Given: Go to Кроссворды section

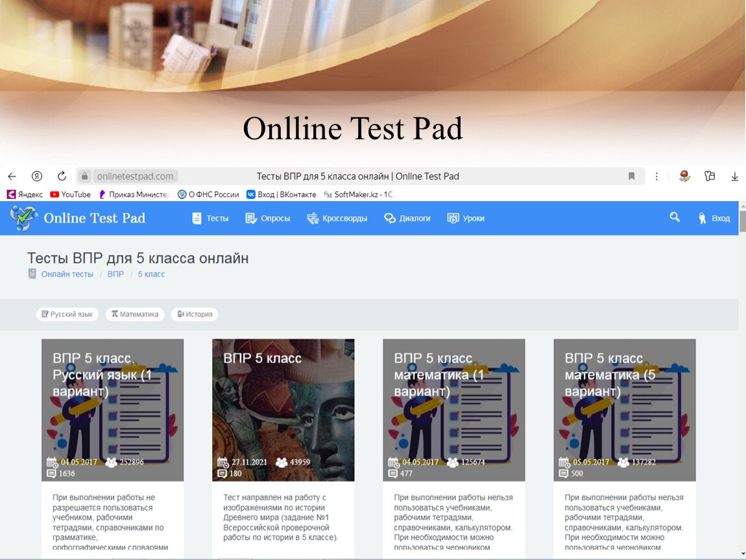Looking at the screenshot, I should 337,218.
